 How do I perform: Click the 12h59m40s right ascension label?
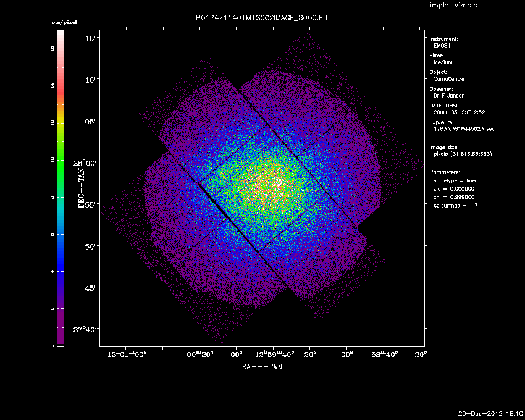(275, 355)
